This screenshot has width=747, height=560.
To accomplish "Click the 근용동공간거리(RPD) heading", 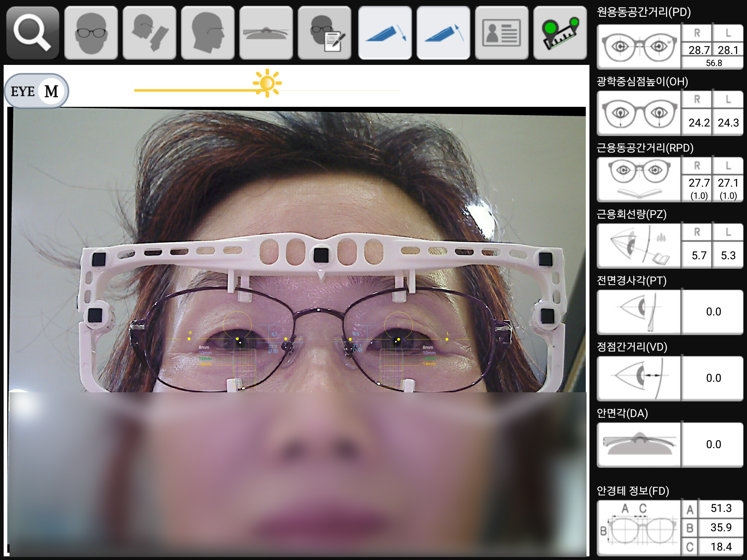I will tap(645, 148).
